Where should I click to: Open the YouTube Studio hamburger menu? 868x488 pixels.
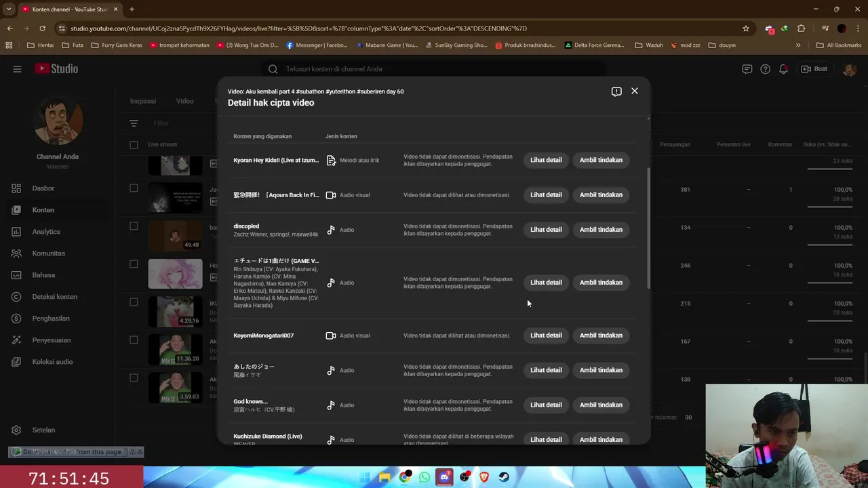click(x=17, y=69)
